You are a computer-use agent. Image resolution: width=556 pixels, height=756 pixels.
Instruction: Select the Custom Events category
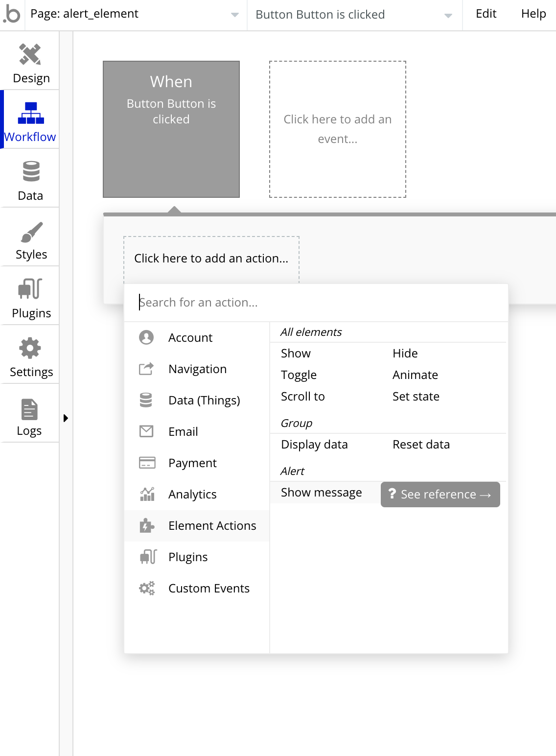[x=208, y=589]
